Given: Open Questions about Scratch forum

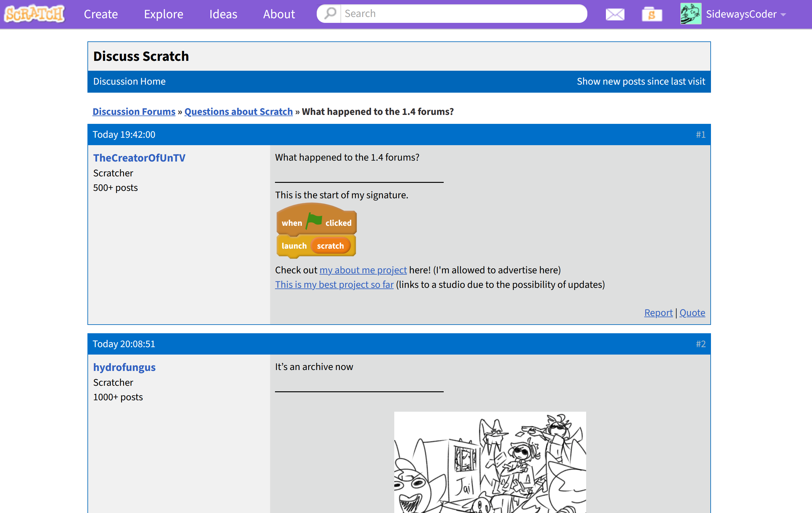Looking at the screenshot, I should (238, 111).
